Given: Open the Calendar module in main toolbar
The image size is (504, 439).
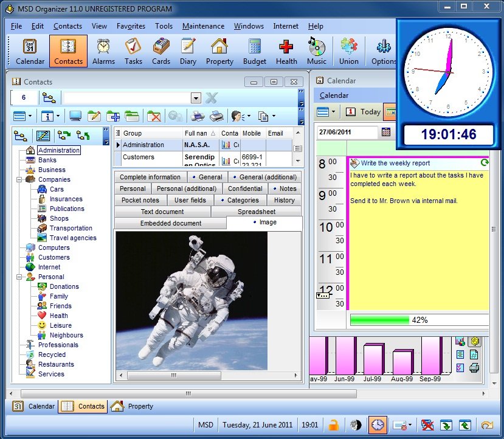Looking at the screenshot, I should pos(30,52).
